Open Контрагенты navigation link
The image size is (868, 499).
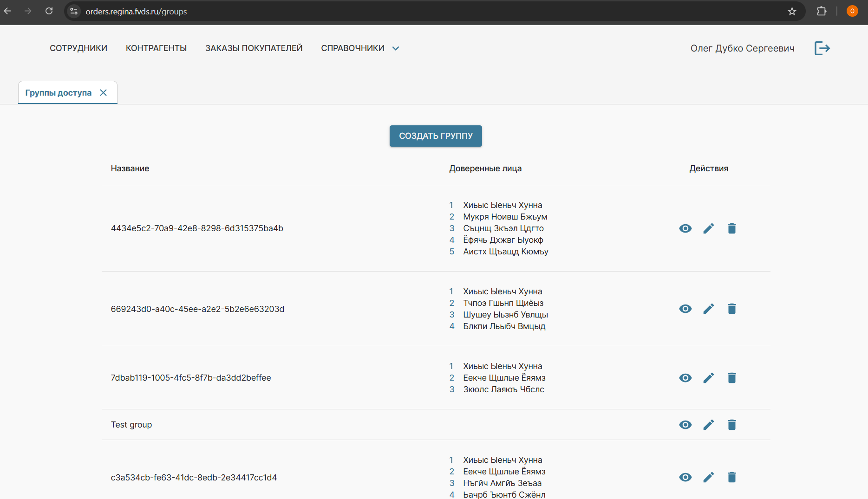(x=156, y=48)
